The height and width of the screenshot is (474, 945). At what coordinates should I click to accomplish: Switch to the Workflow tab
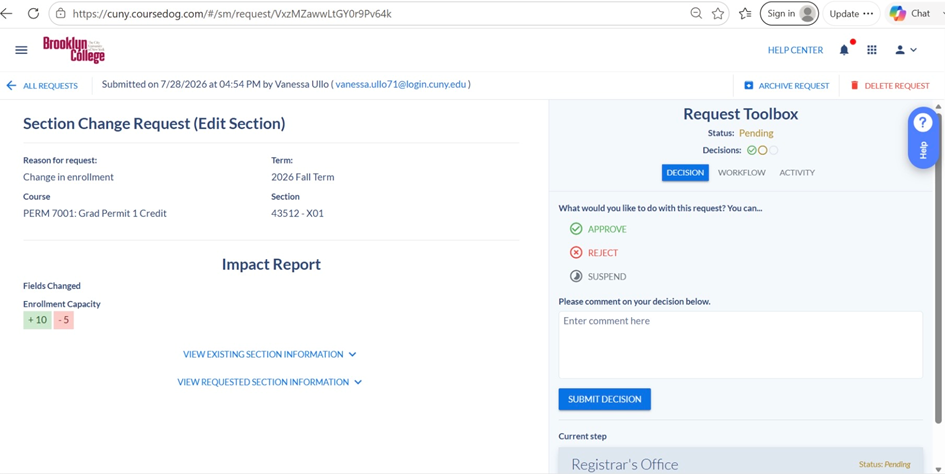pyautogui.click(x=741, y=172)
